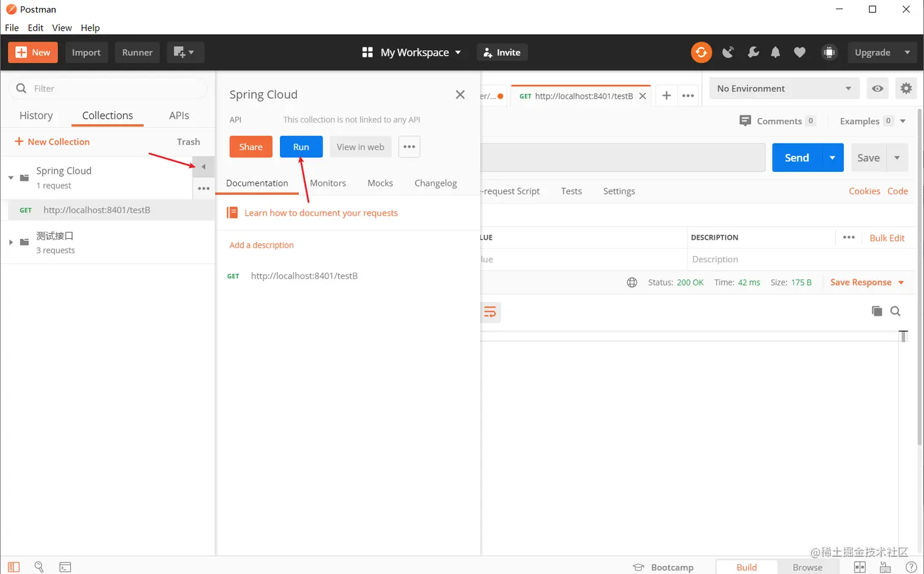
Task: Add a new request tab with plus
Action: [x=666, y=95]
